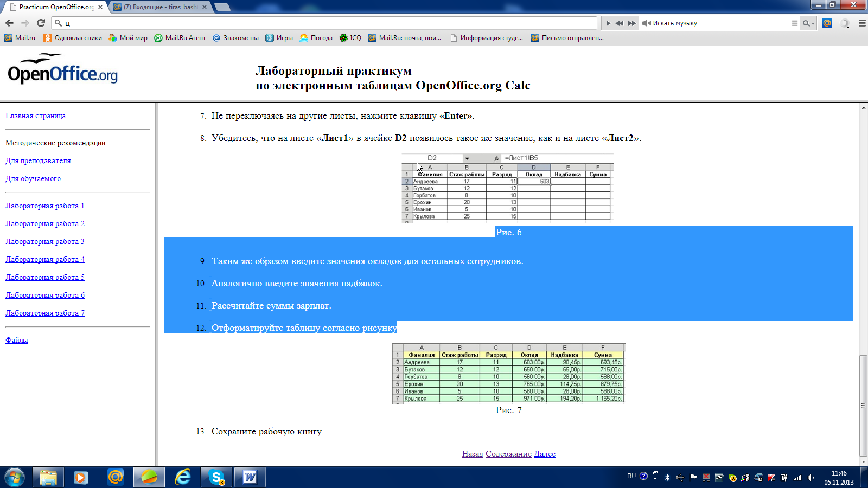Open Windows Explorer from taskbar

48,477
